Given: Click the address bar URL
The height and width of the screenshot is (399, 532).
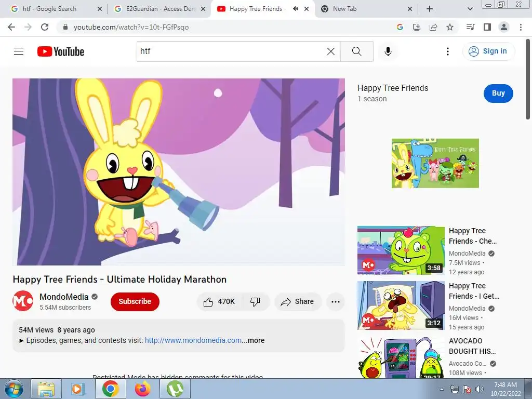Looking at the screenshot, I should 131,27.
